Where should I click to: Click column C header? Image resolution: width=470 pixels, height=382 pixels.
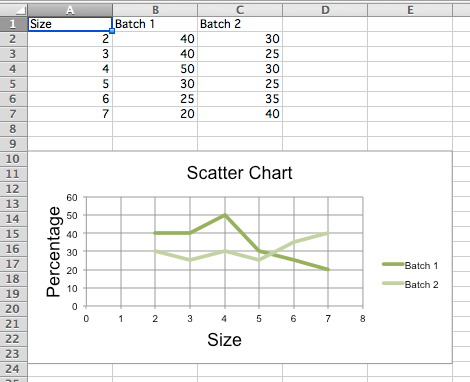pyautogui.click(x=240, y=10)
